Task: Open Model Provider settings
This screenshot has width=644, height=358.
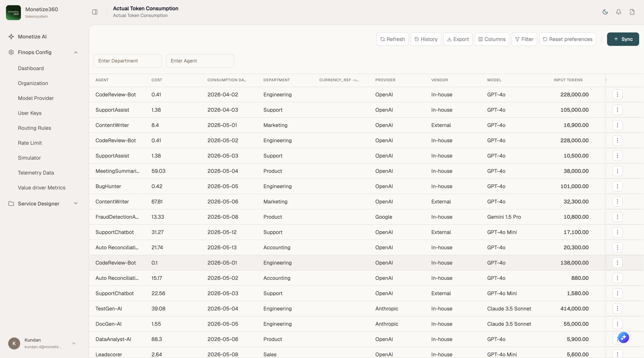Action: (36, 98)
